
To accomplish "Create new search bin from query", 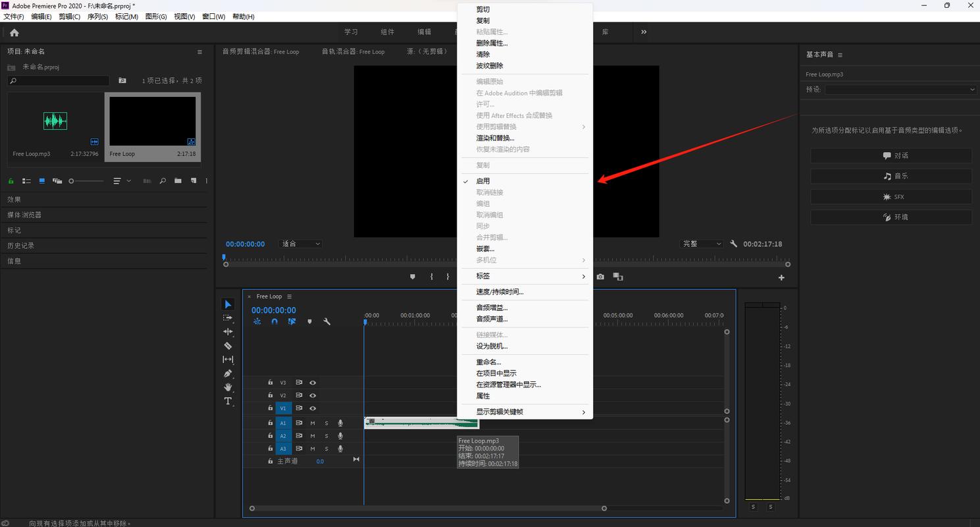I will click(x=122, y=80).
